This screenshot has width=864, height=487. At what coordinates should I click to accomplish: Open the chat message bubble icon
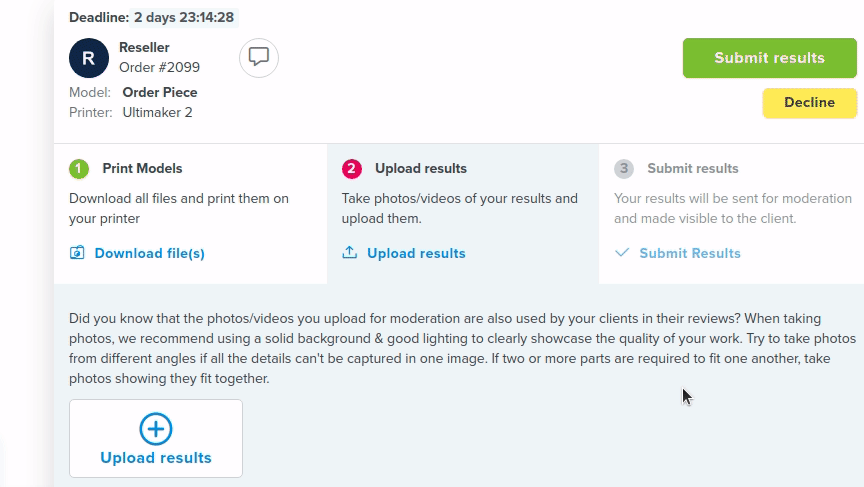pyautogui.click(x=258, y=58)
